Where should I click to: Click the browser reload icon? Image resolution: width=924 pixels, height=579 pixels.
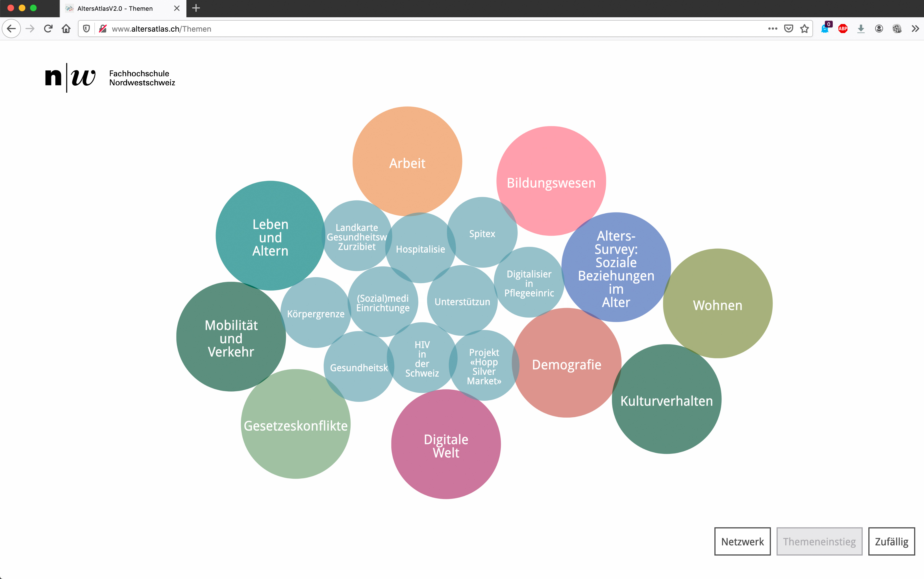[x=48, y=29]
